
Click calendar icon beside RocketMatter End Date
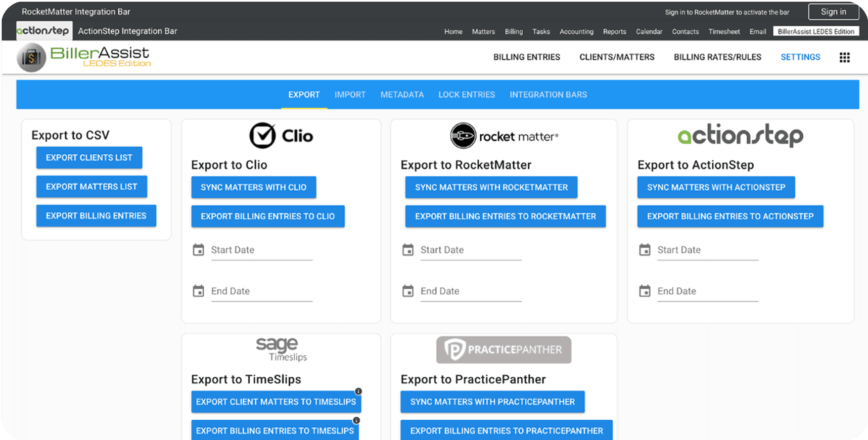click(408, 291)
